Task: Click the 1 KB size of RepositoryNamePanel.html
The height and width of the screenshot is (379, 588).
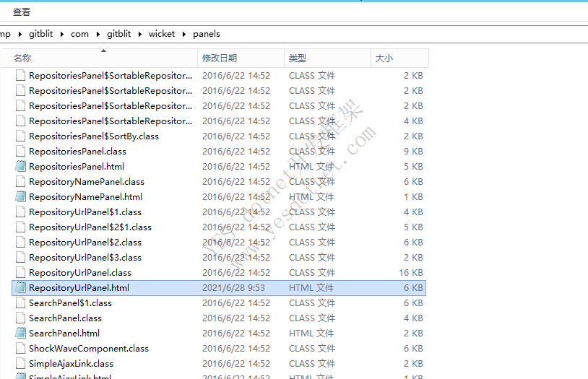Action: pyautogui.click(x=414, y=197)
